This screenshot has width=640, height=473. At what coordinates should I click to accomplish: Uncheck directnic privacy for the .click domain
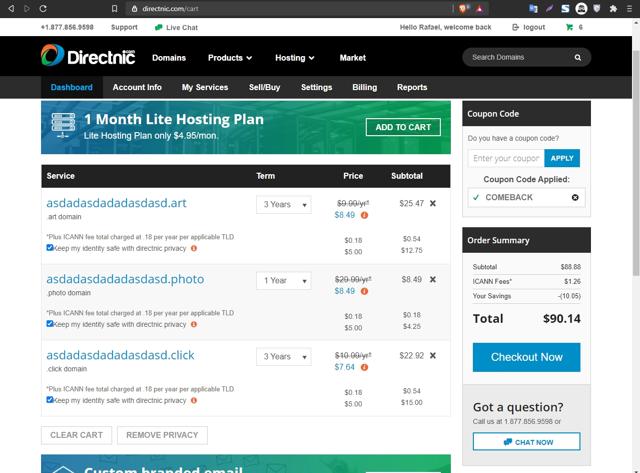click(x=50, y=400)
